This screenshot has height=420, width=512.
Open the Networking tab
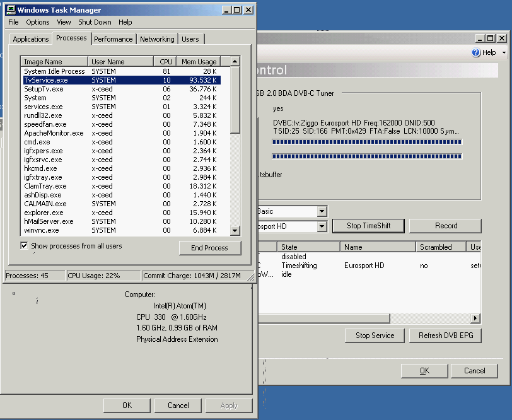coord(157,39)
